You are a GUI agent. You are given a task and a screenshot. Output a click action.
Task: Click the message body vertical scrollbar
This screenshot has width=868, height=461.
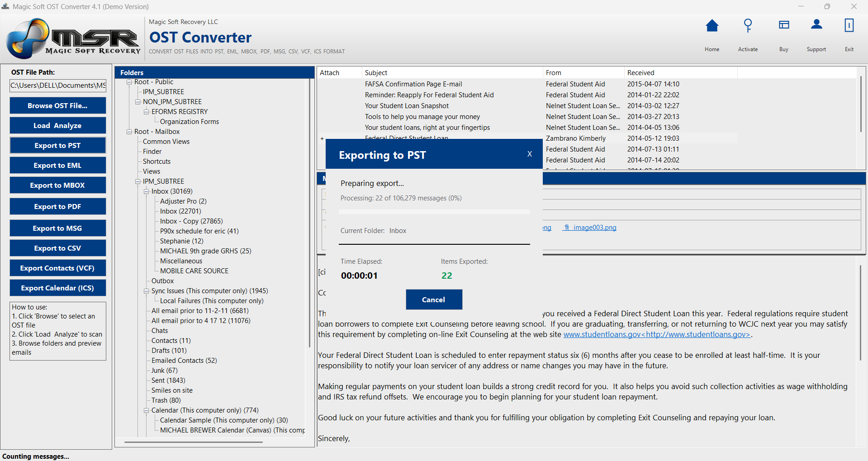pyautogui.click(x=860, y=312)
